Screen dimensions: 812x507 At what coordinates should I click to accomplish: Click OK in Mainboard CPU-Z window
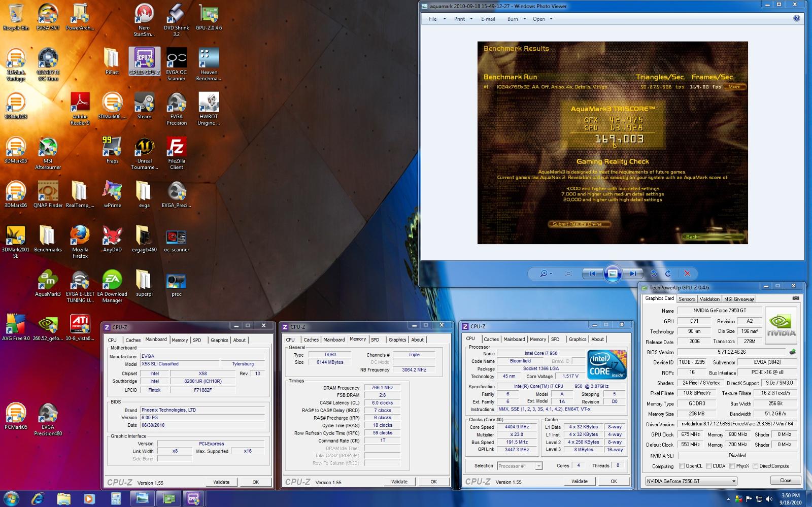(256, 482)
